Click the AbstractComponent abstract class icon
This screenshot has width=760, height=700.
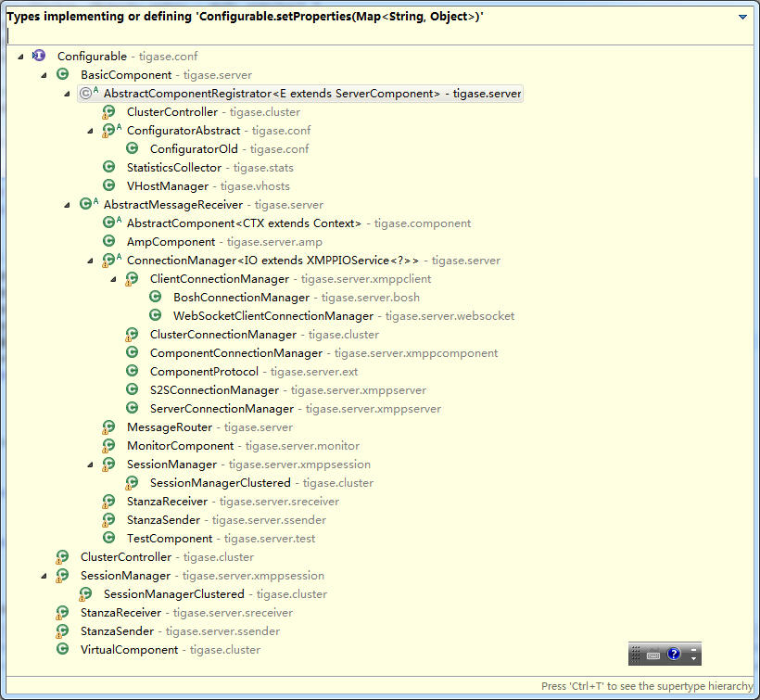[110, 223]
